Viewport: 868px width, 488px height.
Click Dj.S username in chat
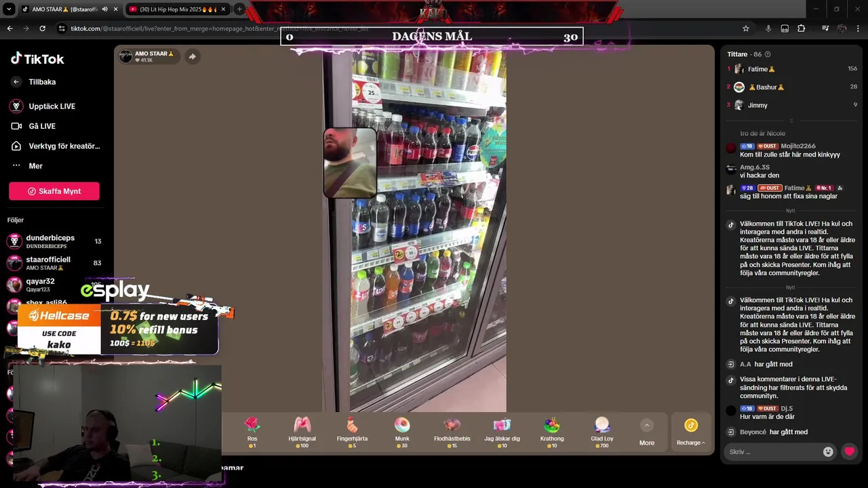pyautogui.click(x=787, y=409)
